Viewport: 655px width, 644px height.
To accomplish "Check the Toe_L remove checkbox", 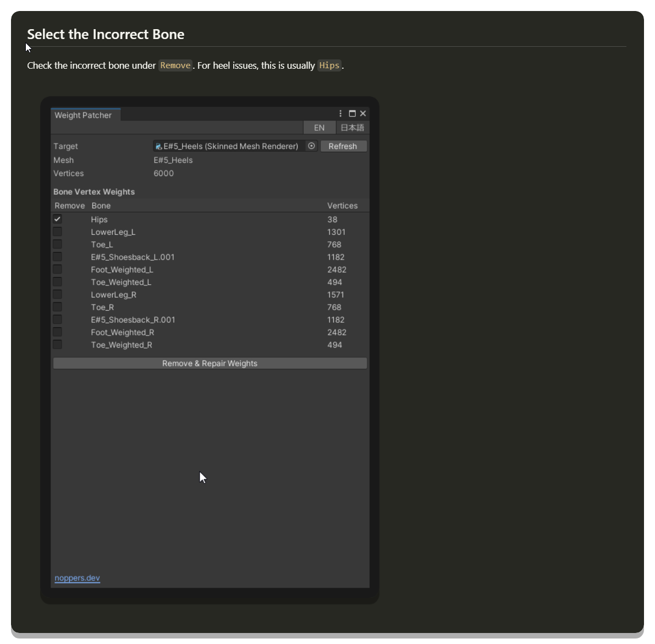I will click(x=57, y=244).
